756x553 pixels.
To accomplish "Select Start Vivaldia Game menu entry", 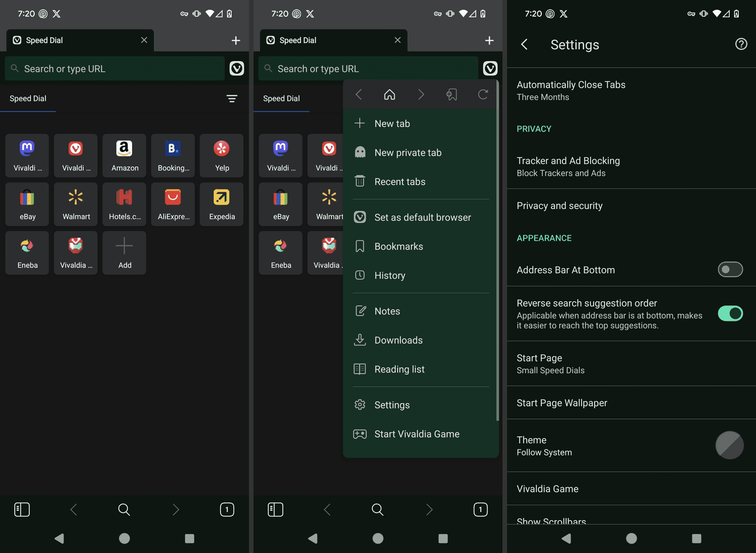I will 417,434.
